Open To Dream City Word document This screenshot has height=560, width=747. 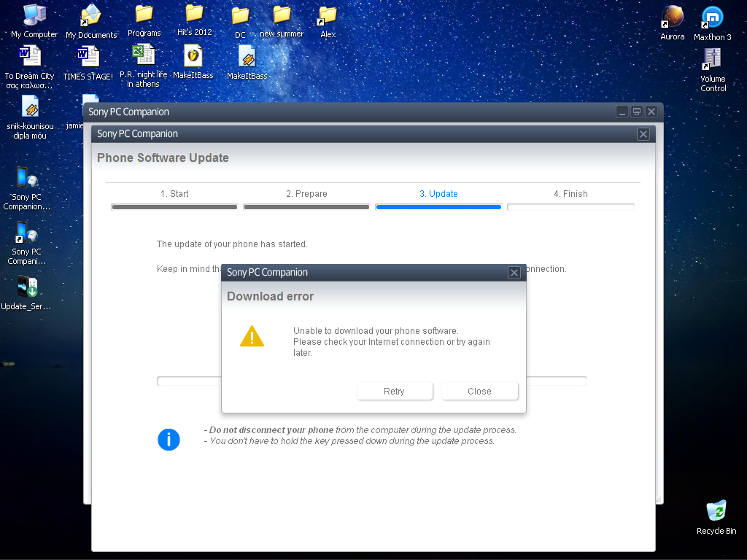(x=29, y=67)
